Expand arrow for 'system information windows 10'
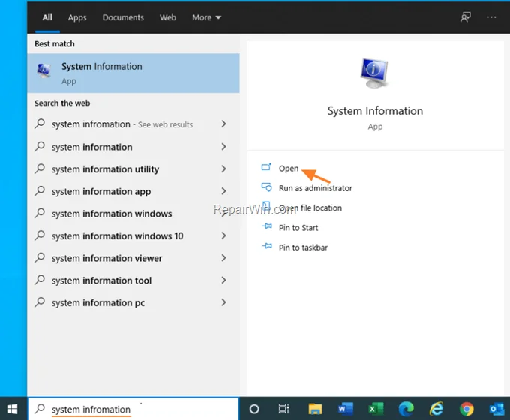Screen dimensions: 510x420 [223, 235]
